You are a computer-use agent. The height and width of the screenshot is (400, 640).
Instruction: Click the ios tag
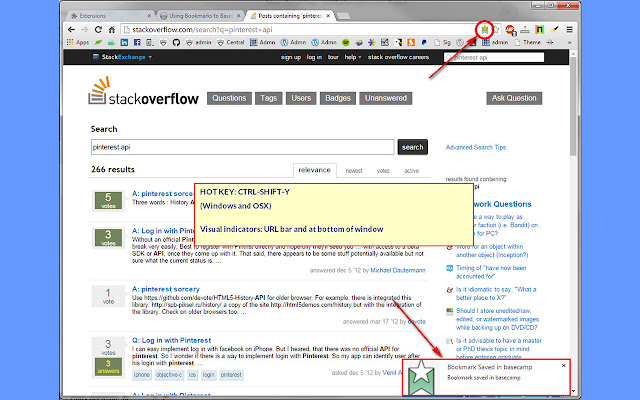point(192,375)
